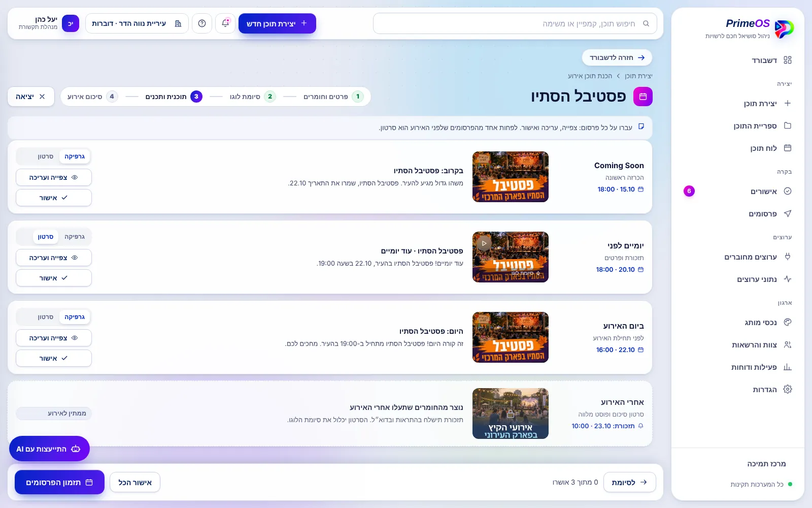This screenshot has height=508, width=812.
Task: Click אישור הכל button
Action: (135, 482)
